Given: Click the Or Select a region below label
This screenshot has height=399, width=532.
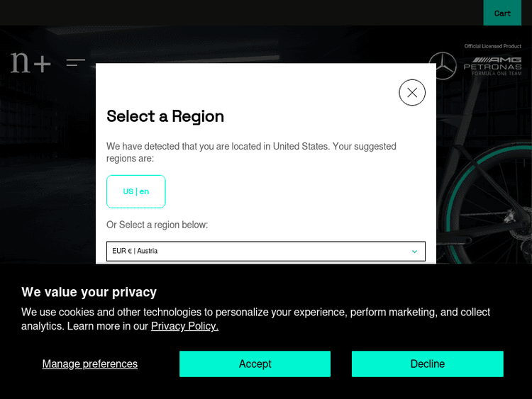Looking at the screenshot, I should tap(157, 225).
